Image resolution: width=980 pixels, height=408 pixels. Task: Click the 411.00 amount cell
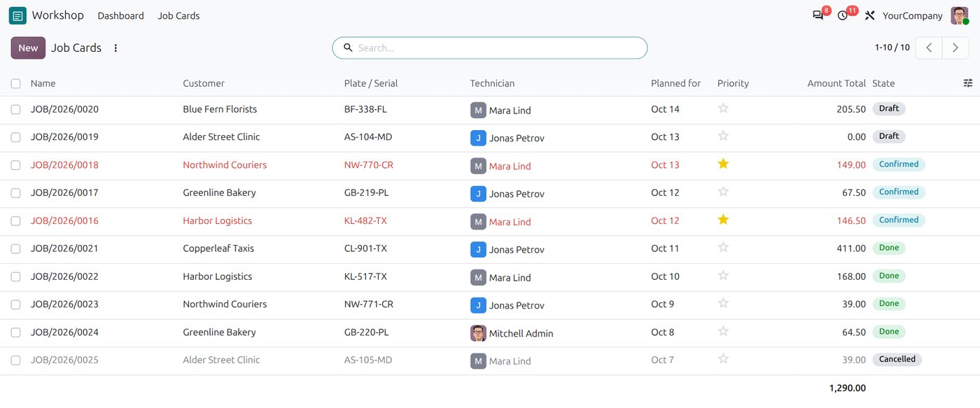point(851,248)
